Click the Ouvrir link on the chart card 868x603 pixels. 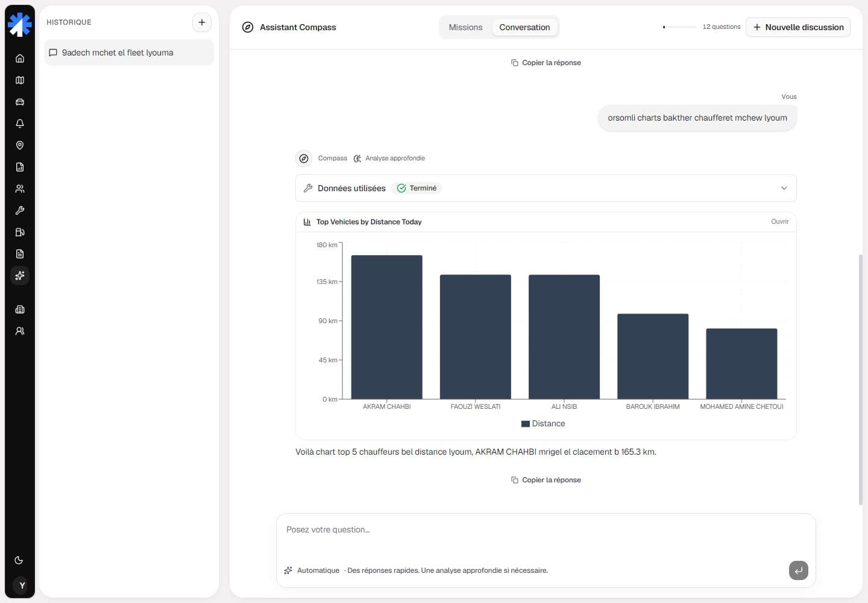pyautogui.click(x=779, y=222)
